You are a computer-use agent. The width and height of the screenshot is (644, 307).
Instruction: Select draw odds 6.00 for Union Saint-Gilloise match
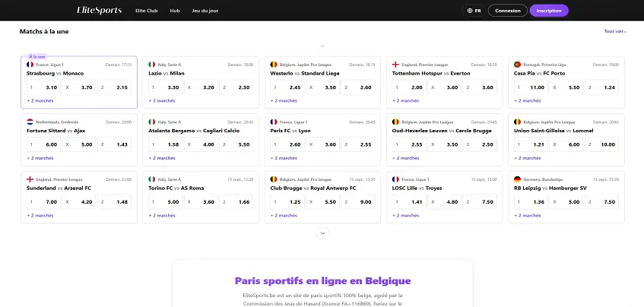[566, 144]
